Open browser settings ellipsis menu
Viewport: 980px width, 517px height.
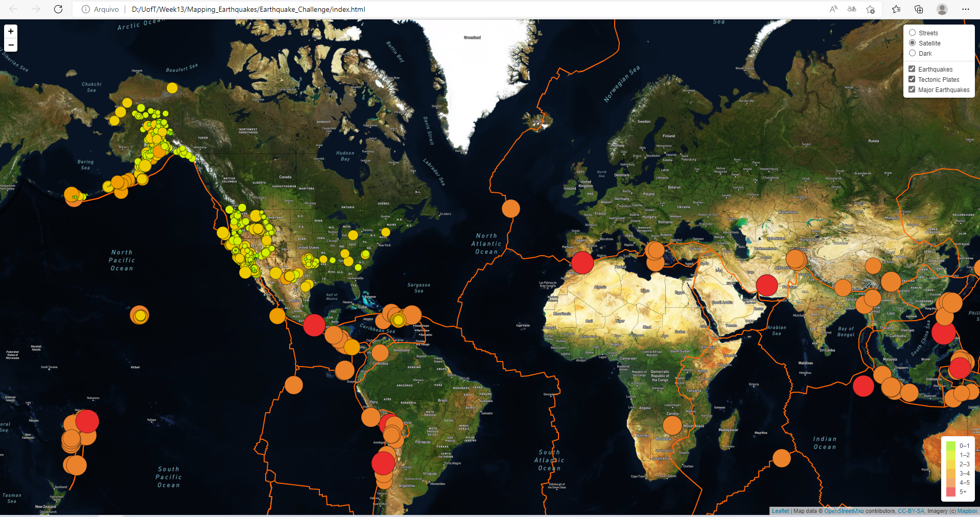point(965,9)
